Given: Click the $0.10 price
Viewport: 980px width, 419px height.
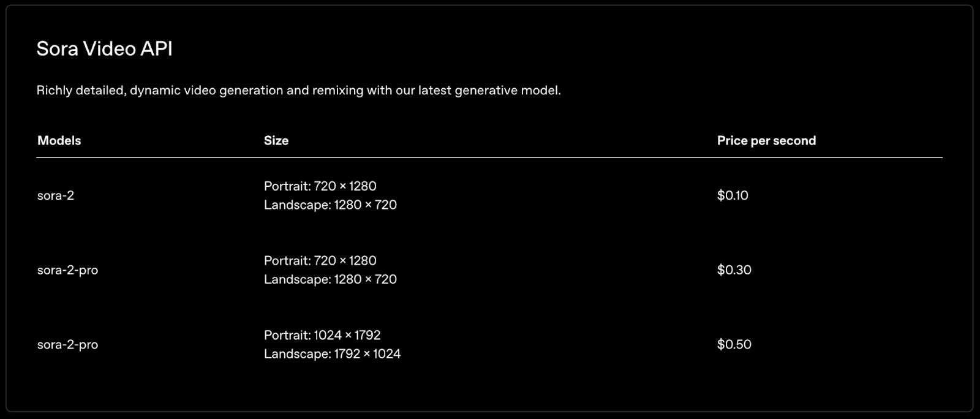Looking at the screenshot, I should coord(733,195).
